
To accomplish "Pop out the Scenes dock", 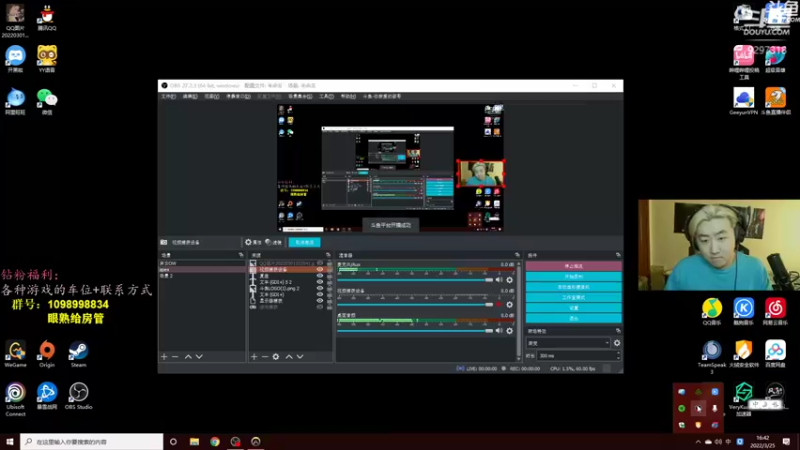I will [x=241, y=255].
